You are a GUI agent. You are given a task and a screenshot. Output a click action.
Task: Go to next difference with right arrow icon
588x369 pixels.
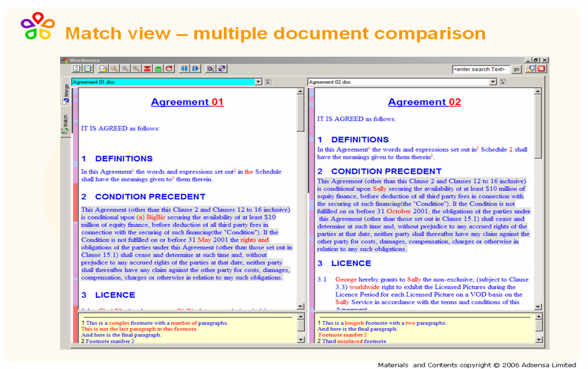[196, 69]
